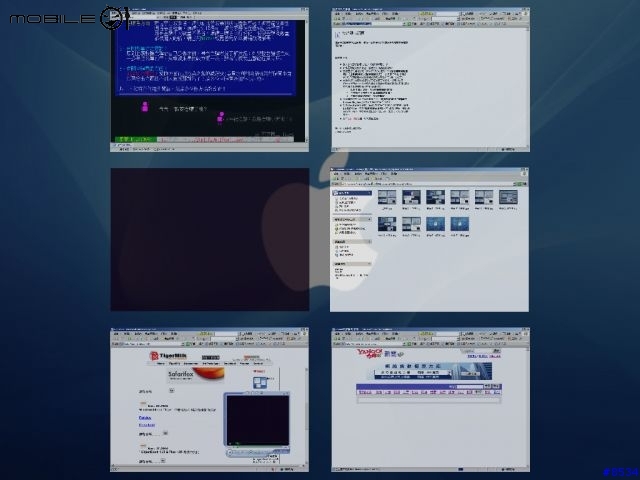
Task: Select the blue terminal text window preview
Action: [x=209, y=79]
